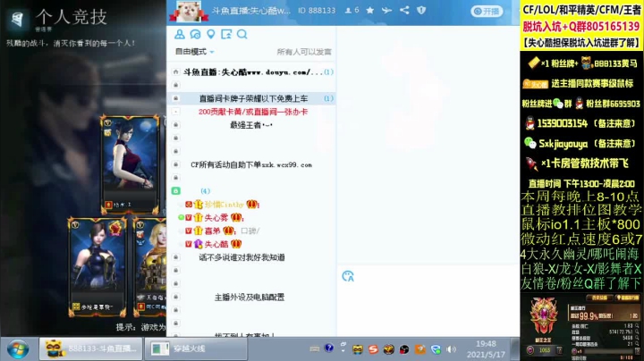Select sub-channel 200贡献卡黄/或直播间一张办卡
Screen dimensions: 644x361
tap(253, 112)
